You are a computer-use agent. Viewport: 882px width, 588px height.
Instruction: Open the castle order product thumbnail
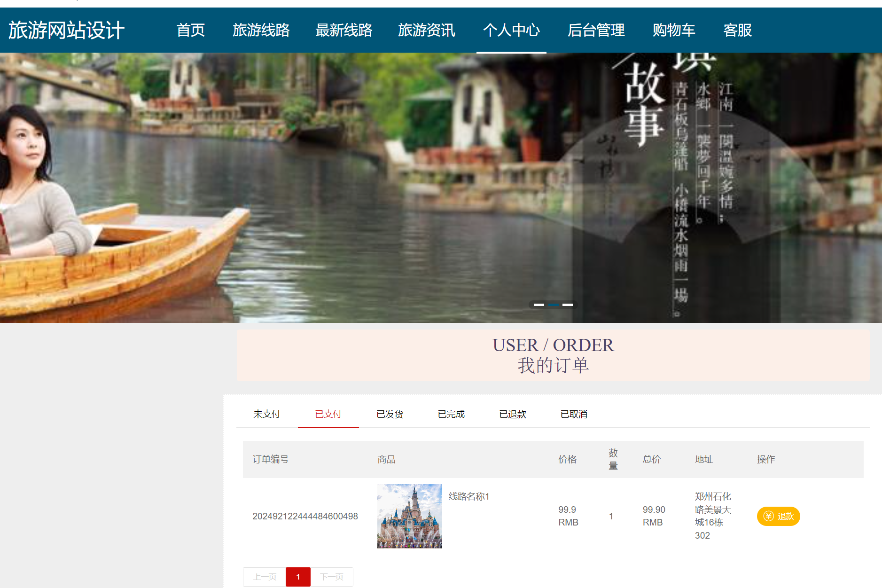point(409,516)
